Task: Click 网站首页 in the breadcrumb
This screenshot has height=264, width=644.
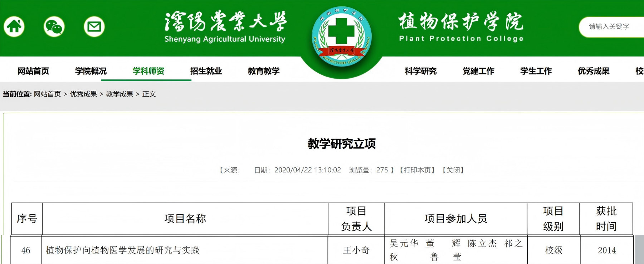Action: (48, 94)
